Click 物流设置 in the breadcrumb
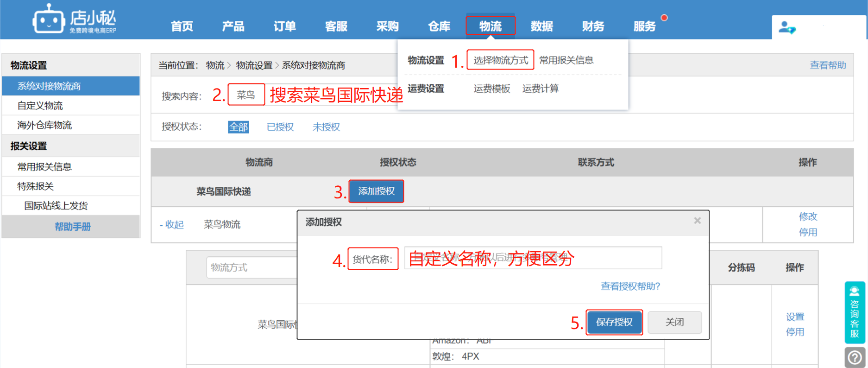Screen dimensions: 868x368 click(x=254, y=65)
